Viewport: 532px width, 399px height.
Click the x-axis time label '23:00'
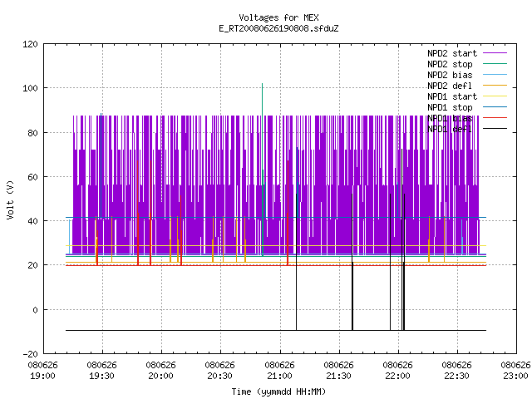point(515,377)
